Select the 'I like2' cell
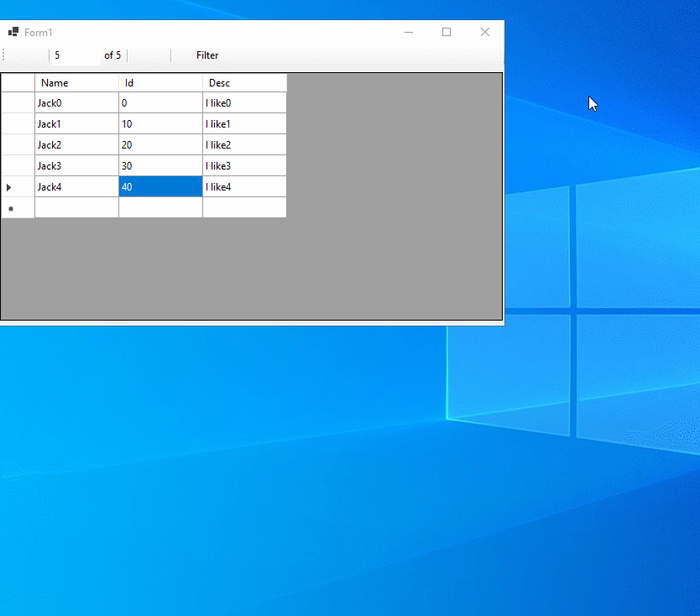This screenshot has height=616, width=700. (x=244, y=144)
